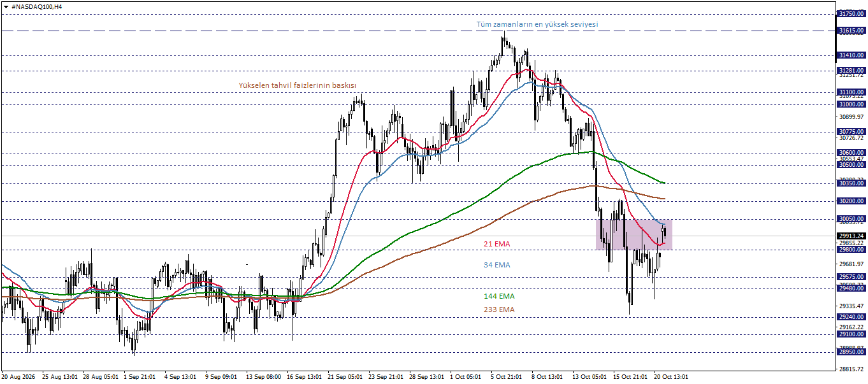Click the 30500.00 price level tag

point(851,165)
